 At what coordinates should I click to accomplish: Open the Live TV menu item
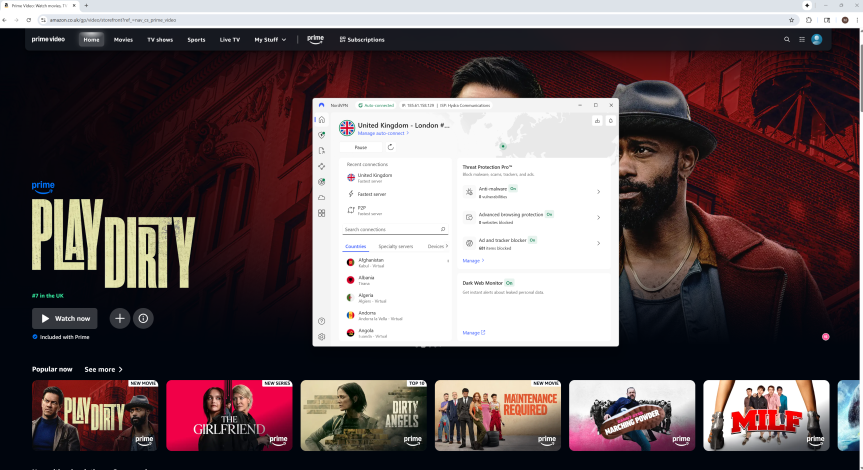tap(230, 40)
